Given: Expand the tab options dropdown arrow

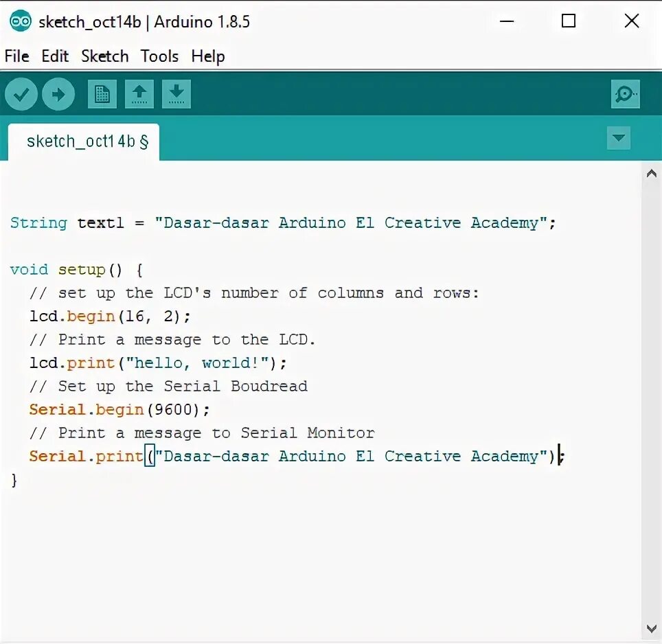Looking at the screenshot, I should (619, 138).
